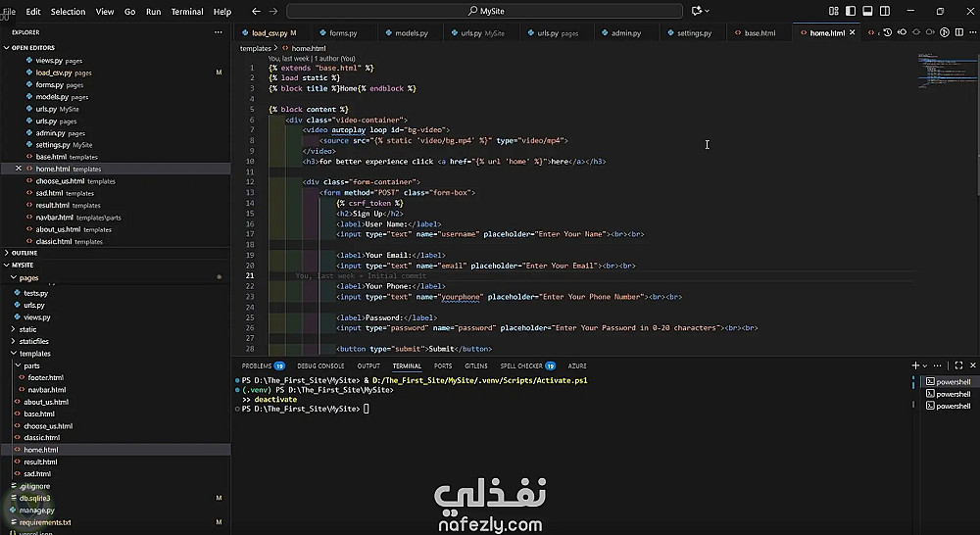Open tests.py in pages folder

[35, 293]
